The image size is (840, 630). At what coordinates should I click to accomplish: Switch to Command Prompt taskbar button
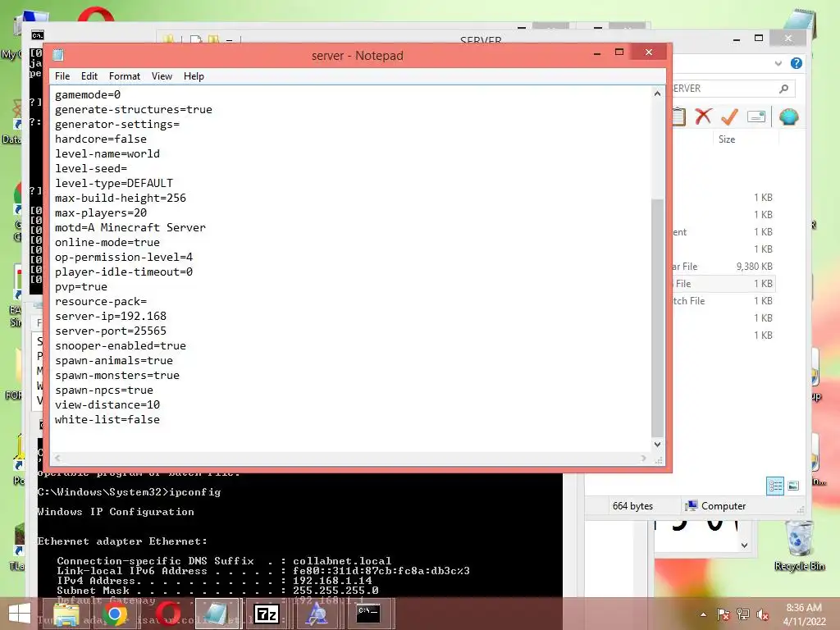point(368,614)
